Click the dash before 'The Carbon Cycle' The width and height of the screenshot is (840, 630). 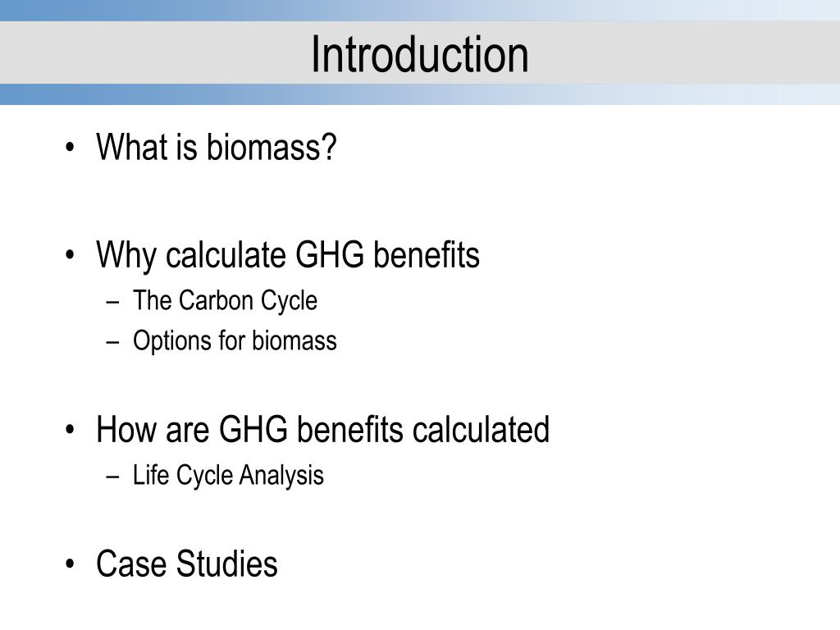[x=112, y=303]
